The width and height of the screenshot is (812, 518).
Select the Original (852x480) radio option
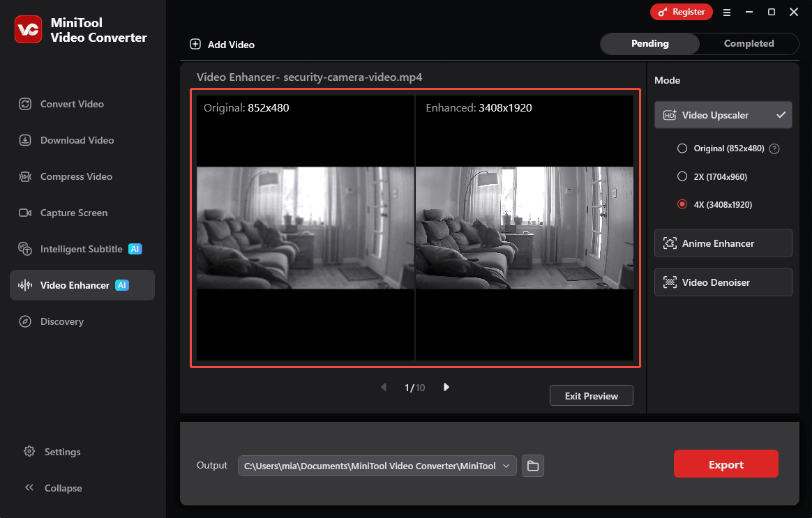point(682,148)
